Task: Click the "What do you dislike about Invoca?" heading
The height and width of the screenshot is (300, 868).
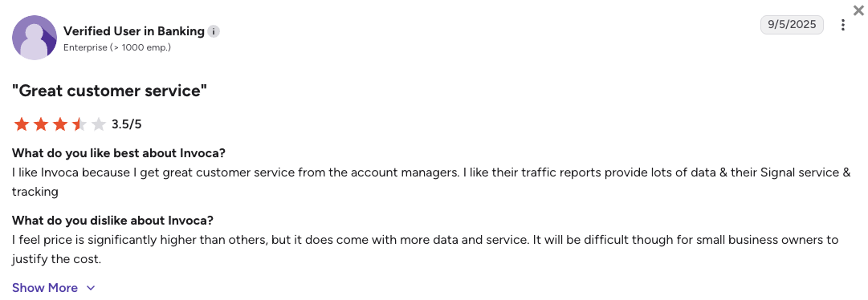Action: click(x=113, y=221)
